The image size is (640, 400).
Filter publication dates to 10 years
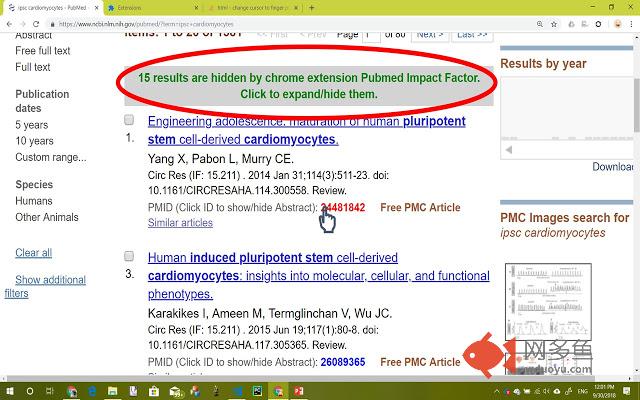34,141
